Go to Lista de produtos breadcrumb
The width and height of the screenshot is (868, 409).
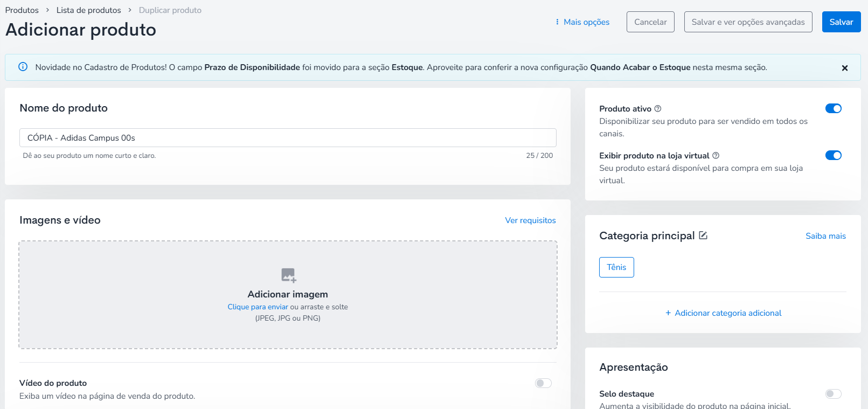click(x=89, y=10)
